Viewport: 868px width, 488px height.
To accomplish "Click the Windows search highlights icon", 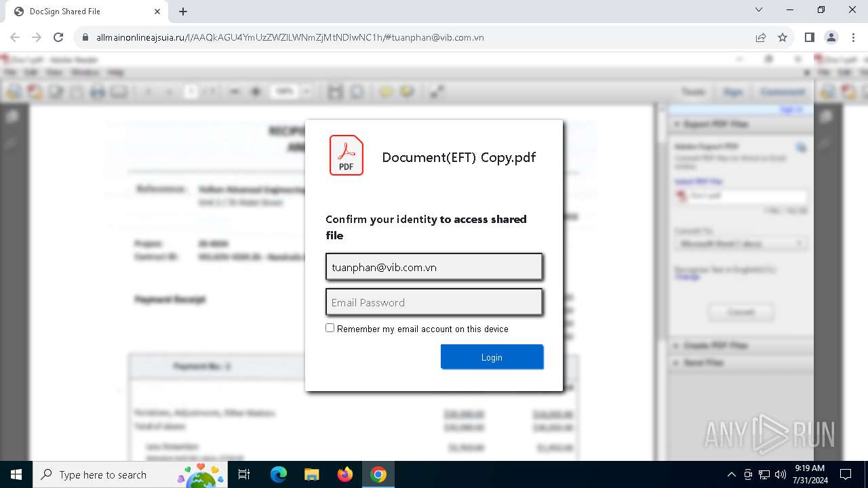I will (x=201, y=474).
